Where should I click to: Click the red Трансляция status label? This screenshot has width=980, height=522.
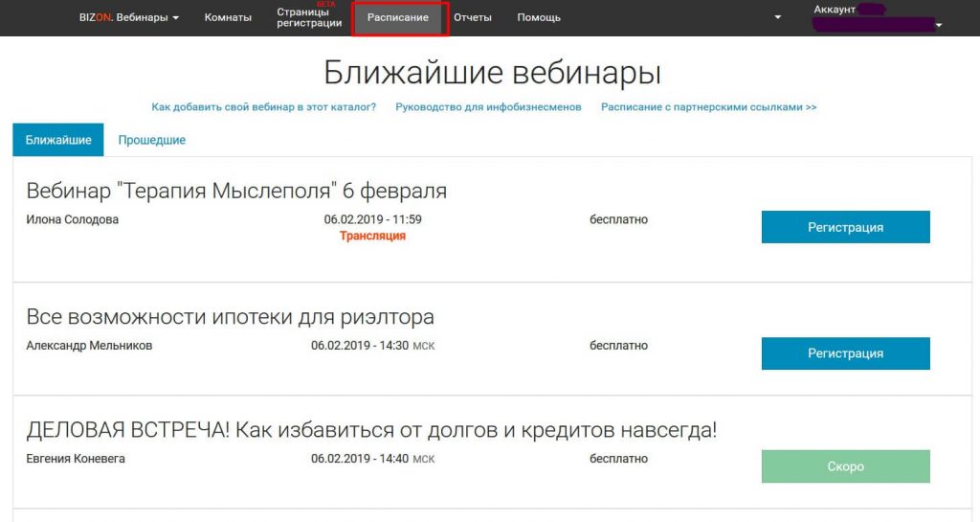pos(372,236)
